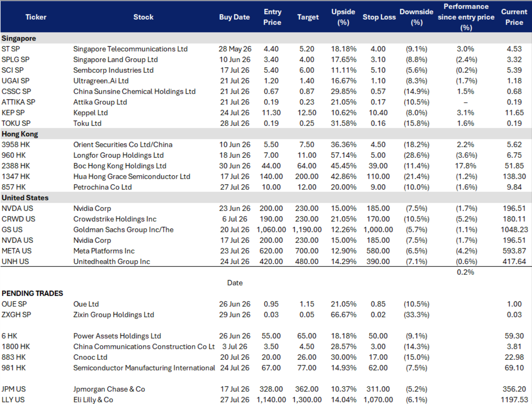Click ticker cell 3958 HK

coord(16,145)
